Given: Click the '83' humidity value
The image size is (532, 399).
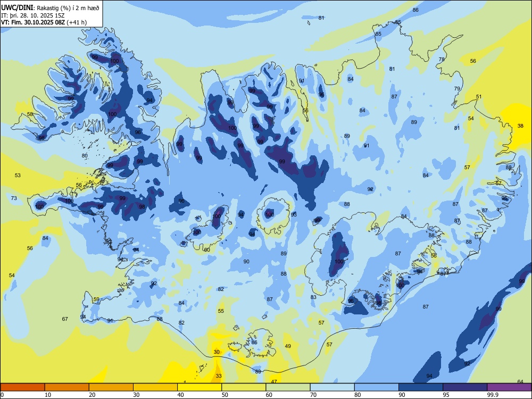Looking at the screenshot, I should (313, 297).
